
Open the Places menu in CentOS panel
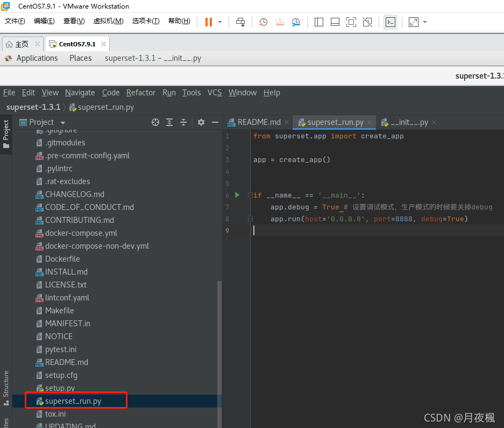tap(81, 58)
